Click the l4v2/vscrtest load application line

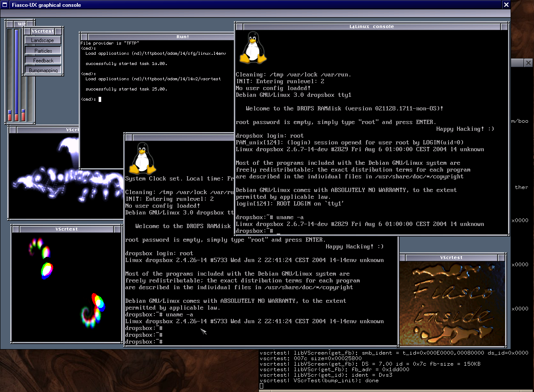[x=153, y=79]
